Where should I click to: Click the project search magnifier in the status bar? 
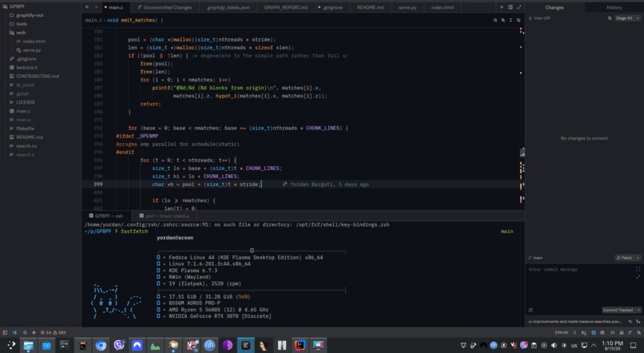pyautogui.click(x=25, y=332)
